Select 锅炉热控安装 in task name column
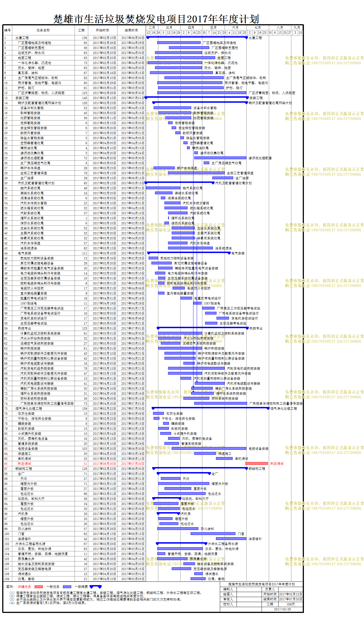This screenshot has height=626, width=364. (30, 348)
